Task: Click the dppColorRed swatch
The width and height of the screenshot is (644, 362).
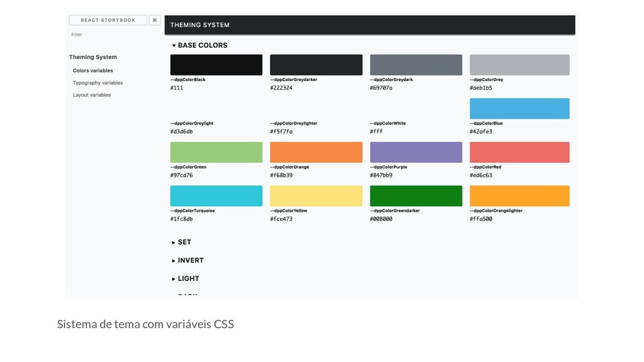Action: (x=519, y=152)
